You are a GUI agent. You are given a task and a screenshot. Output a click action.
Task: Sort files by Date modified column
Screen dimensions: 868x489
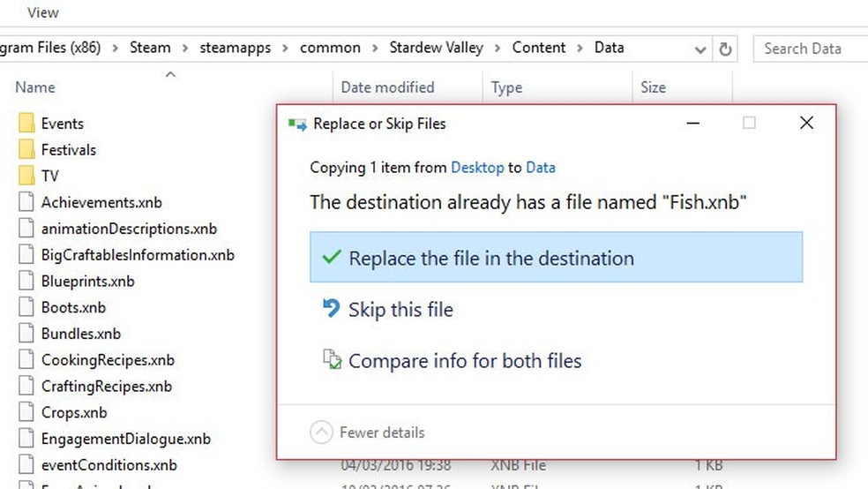[x=387, y=87]
